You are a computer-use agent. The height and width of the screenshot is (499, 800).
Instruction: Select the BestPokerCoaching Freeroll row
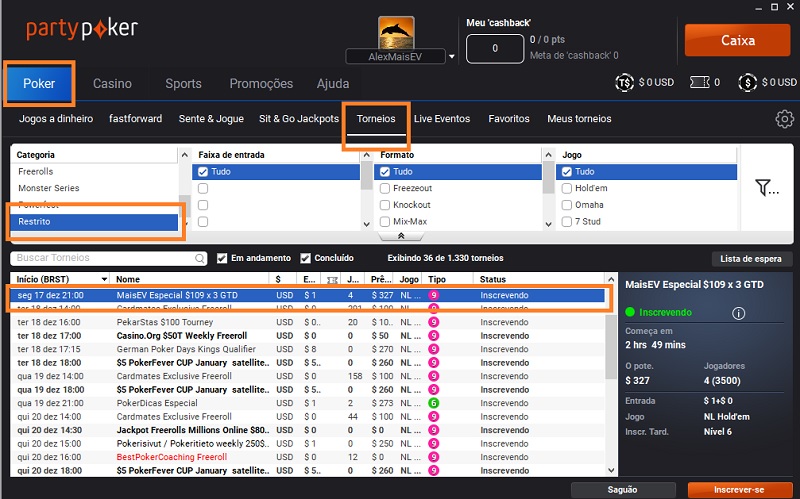pos(307,457)
